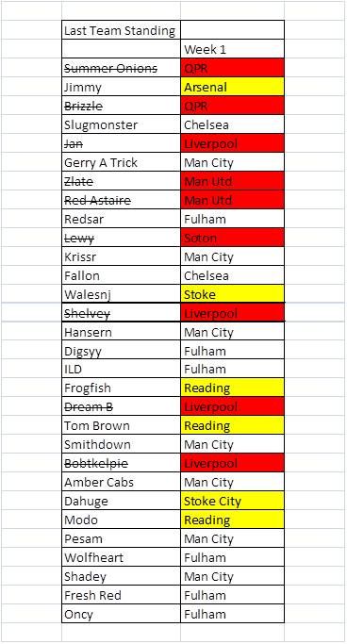This screenshot has width=347, height=644.
Task: Select the Frogfish name cell
Action: click(121, 388)
